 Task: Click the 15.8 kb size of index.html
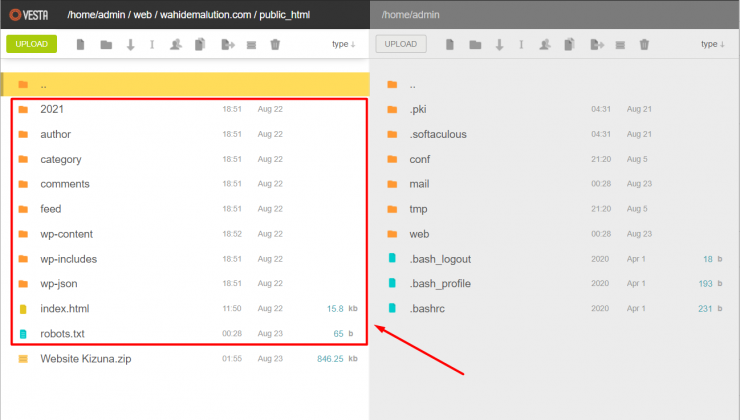342,309
